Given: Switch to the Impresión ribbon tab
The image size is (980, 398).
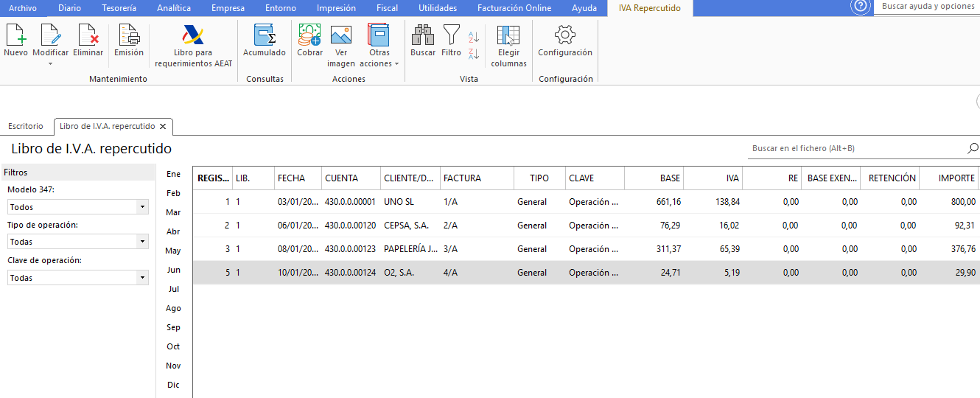Looking at the screenshot, I should point(336,8).
